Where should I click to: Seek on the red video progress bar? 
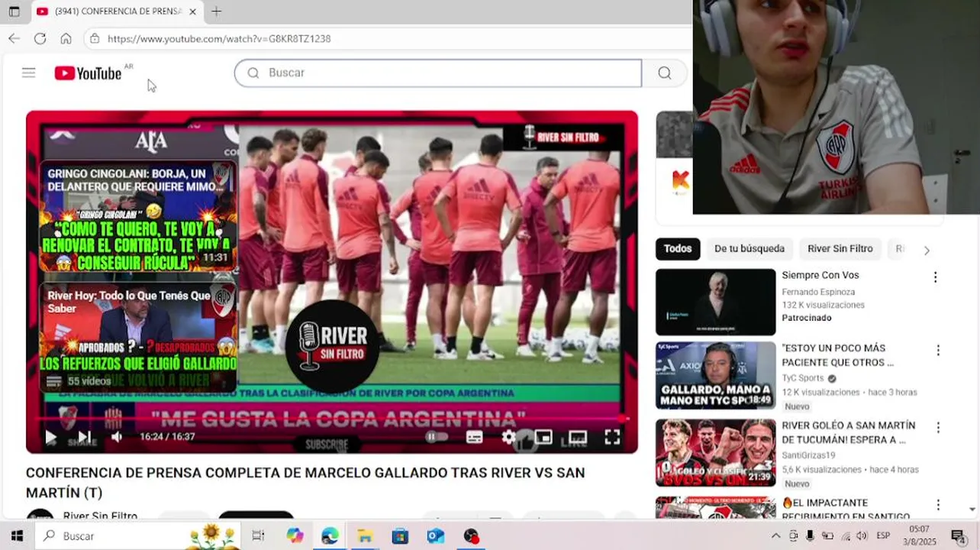point(332,419)
